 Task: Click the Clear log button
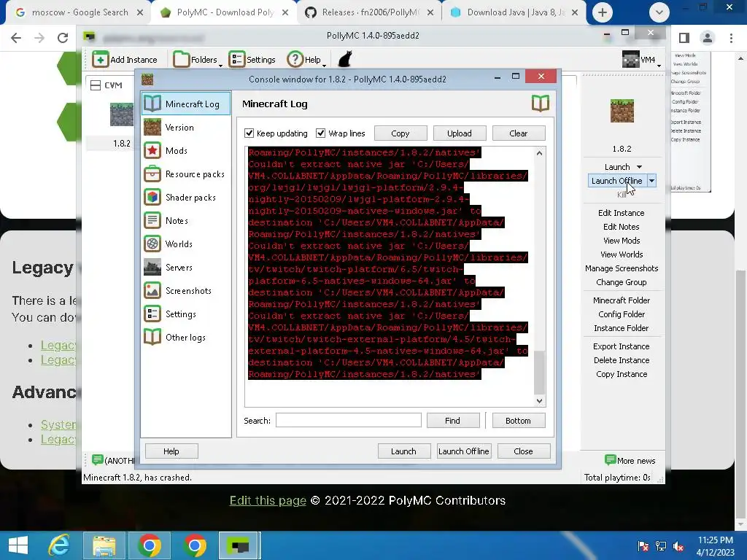(x=519, y=133)
